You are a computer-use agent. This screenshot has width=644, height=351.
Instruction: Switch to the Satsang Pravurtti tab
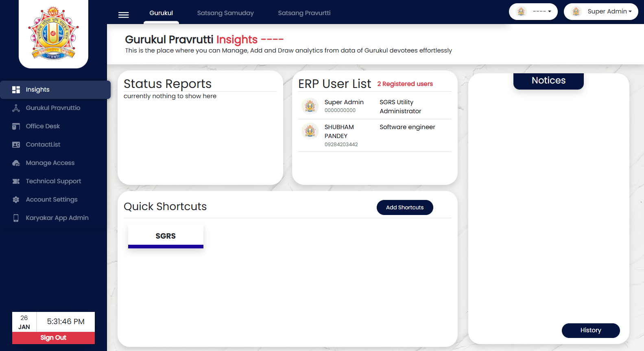tap(304, 13)
